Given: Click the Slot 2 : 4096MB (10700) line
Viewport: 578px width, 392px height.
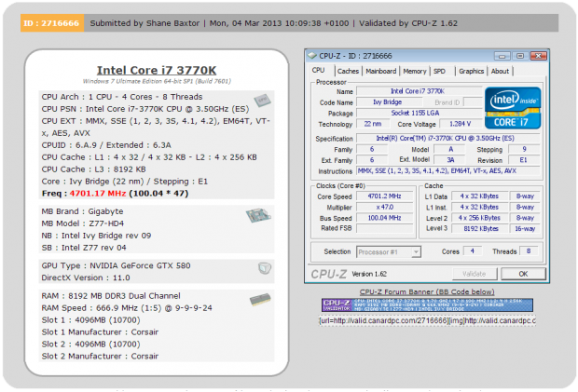Looking at the screenshot, I should pos(90,345).
